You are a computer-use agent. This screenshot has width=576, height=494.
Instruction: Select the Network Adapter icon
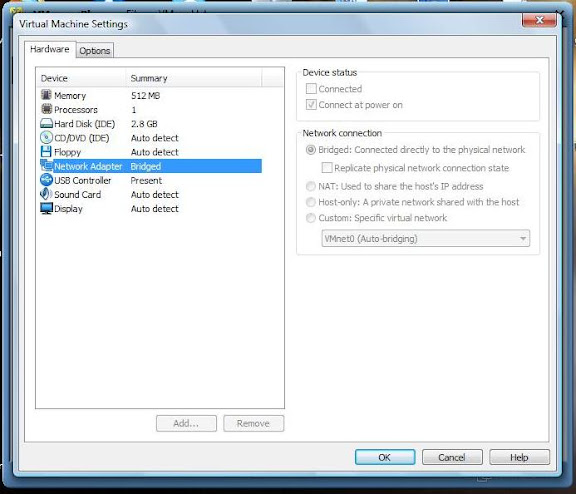point(46,166)
